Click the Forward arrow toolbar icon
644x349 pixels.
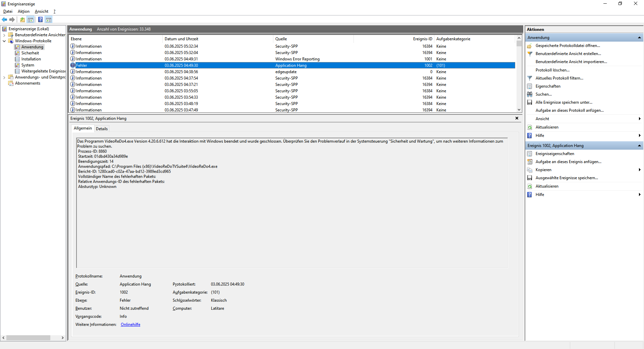(x=12, y=19)
